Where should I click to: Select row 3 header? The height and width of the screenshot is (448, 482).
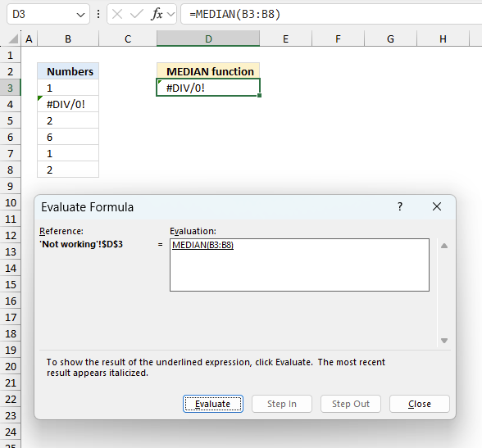pos(10,88)
